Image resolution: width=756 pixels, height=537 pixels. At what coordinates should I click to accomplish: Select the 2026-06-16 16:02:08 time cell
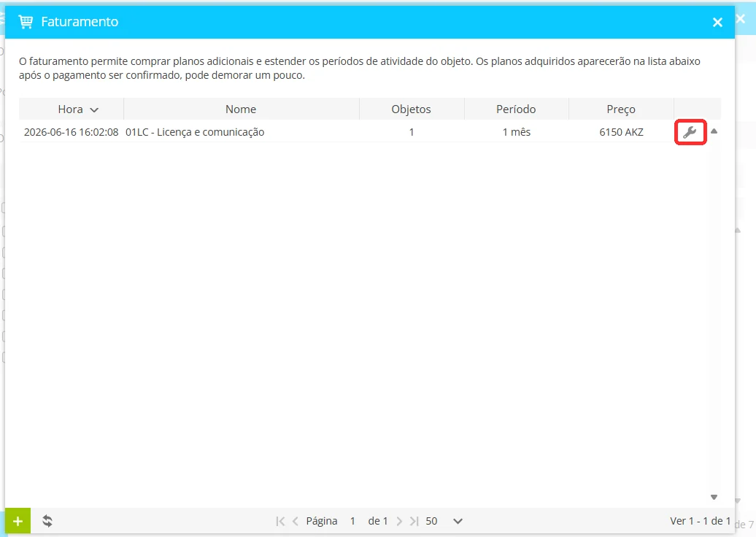[x=72, y=132]
